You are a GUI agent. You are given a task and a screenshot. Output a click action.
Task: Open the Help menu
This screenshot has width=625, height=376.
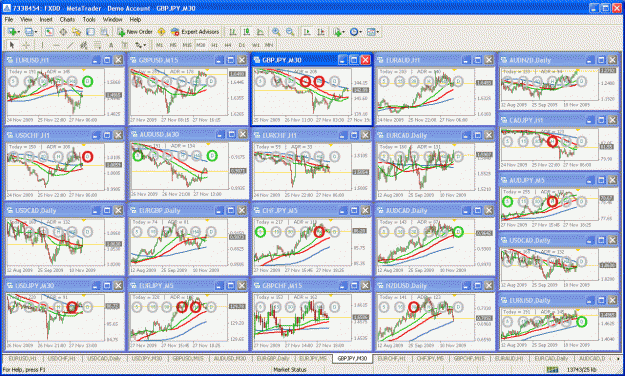pyautogui.click(x=135, y=19)
